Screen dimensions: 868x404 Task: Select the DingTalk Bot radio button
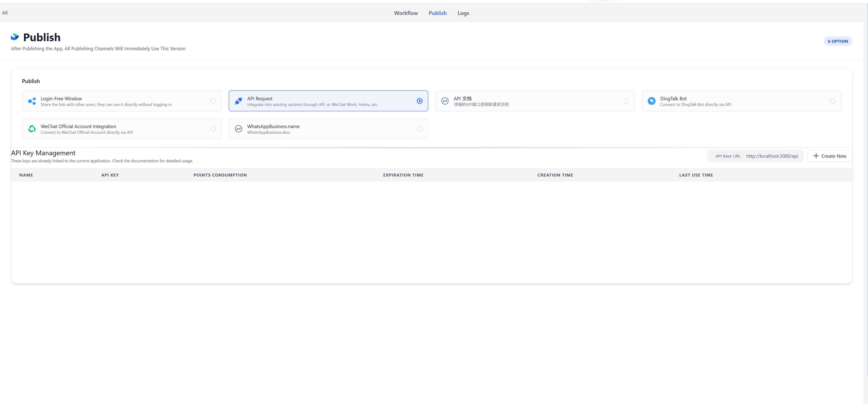(x=833, y=101)
